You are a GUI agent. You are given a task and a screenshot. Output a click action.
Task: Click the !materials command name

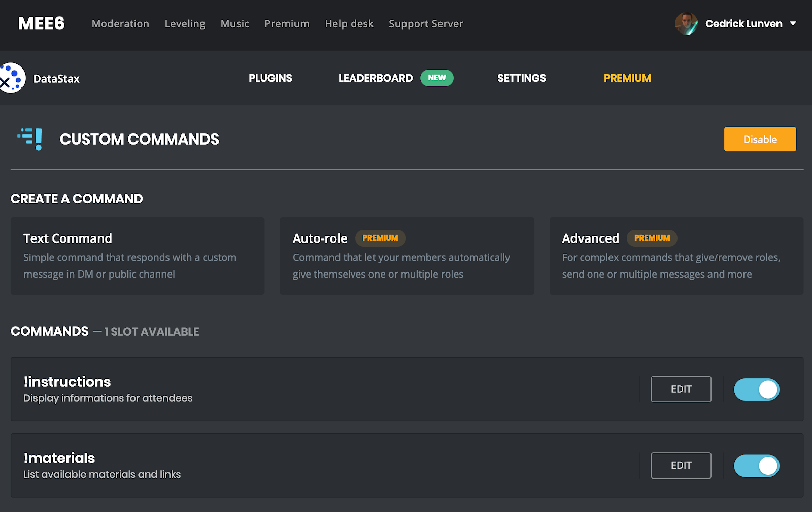point(59,458)
